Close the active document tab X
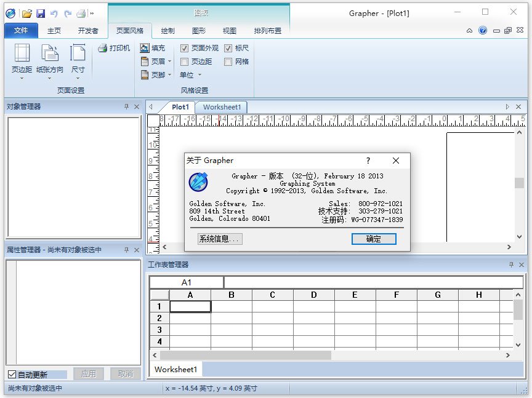532x398 pixels. 518,107
